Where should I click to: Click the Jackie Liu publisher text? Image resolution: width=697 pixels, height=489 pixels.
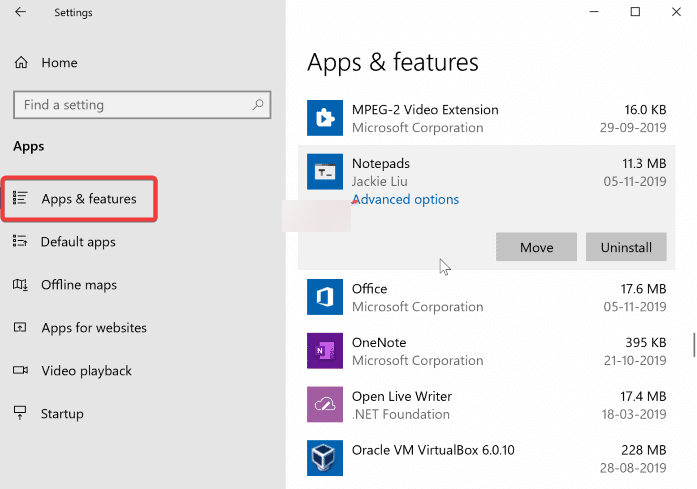coord(380,181)
